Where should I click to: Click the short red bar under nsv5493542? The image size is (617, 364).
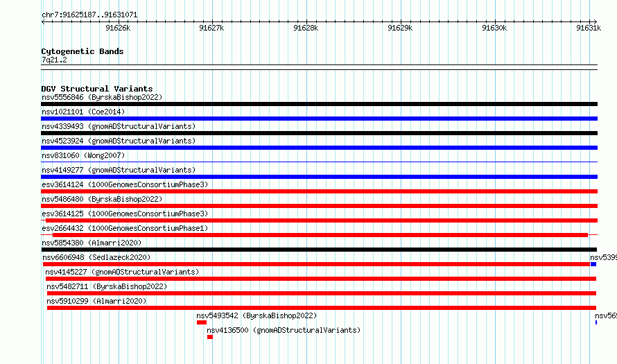click(202, 322)
